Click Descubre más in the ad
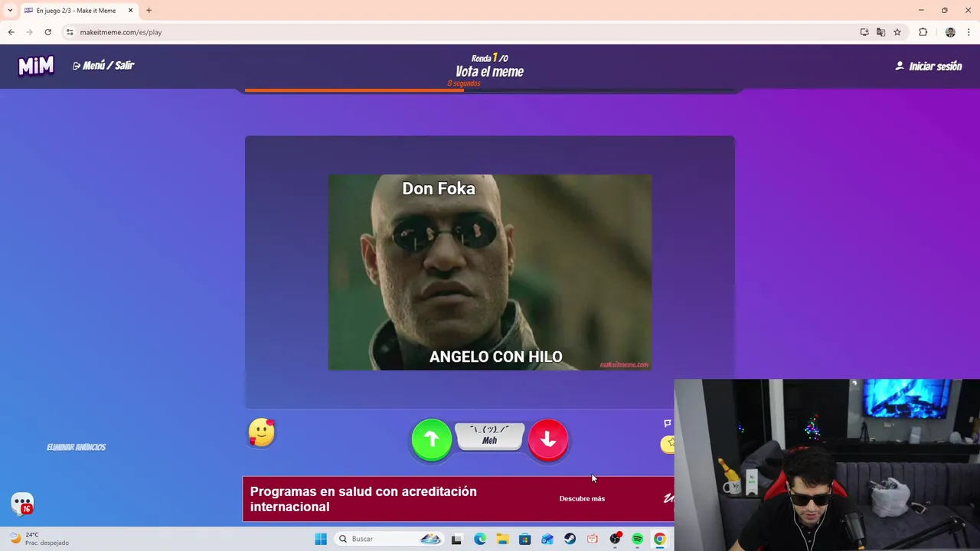 582,499
